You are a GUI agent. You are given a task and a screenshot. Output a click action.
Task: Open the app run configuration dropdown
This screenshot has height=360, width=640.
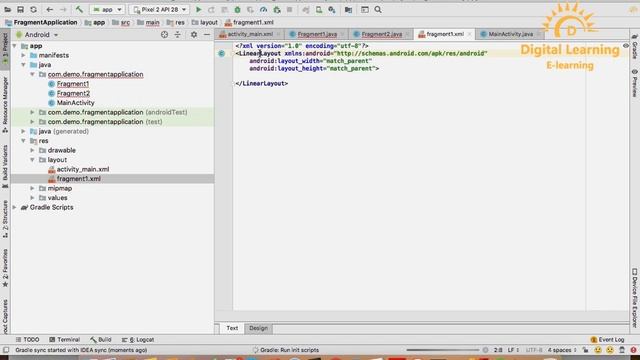coord(107,9)
